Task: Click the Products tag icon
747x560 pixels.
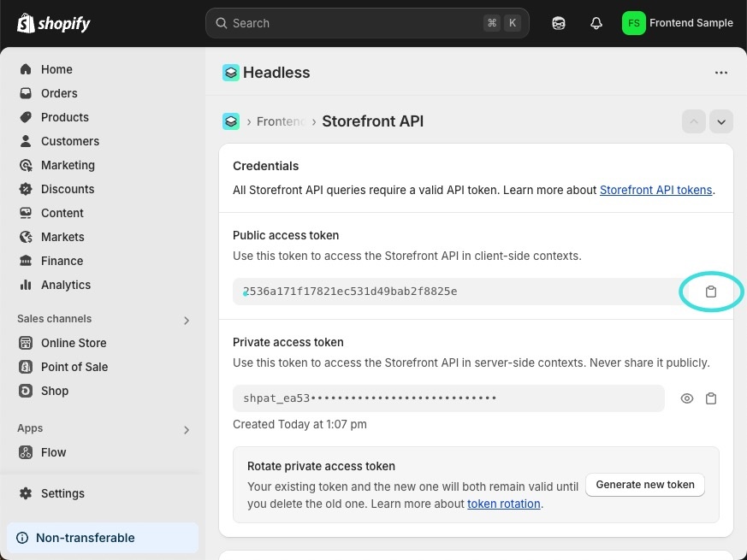Action: [x=26, y=116]
